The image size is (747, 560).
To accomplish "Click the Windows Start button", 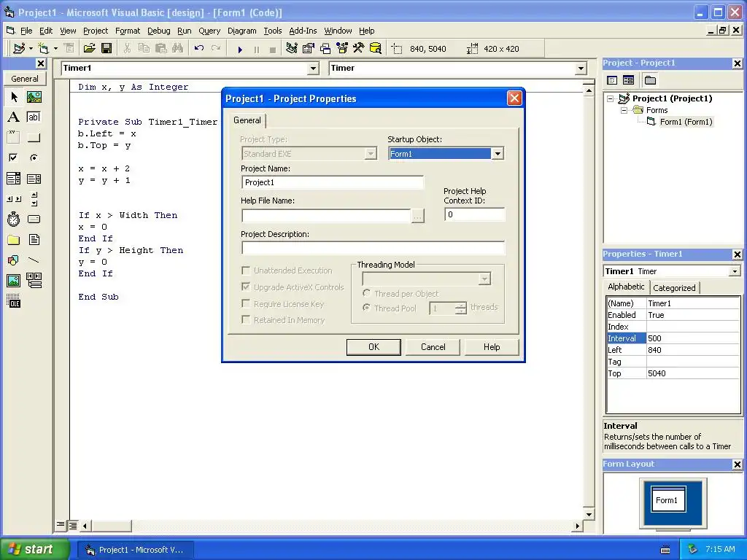I will 35,549.
